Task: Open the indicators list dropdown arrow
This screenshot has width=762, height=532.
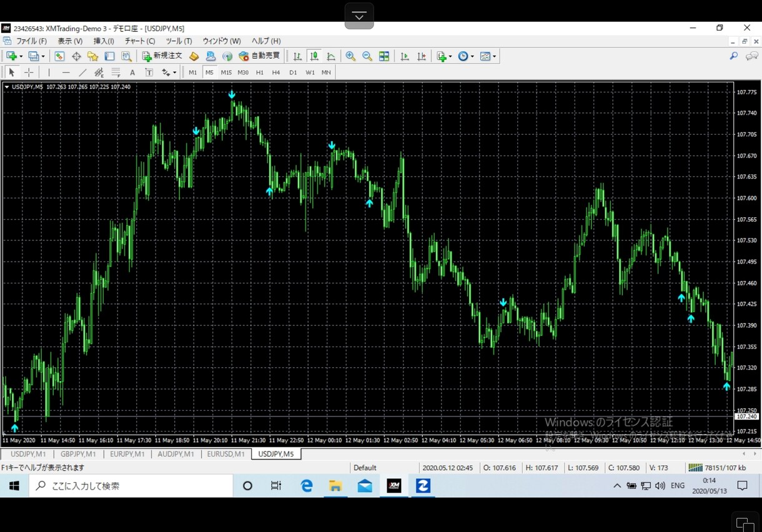Action: pos(451,56)
